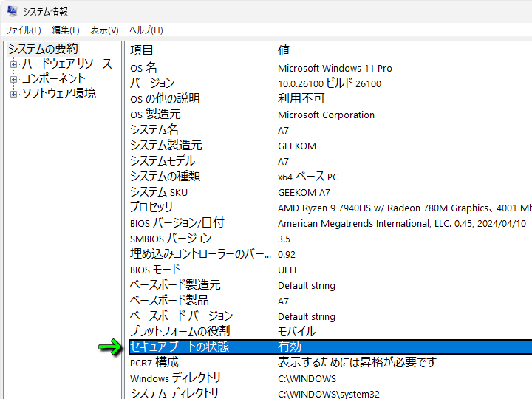
Task: Click the AMD Ryzen 9 7940HS value
Action: point(404,208)
